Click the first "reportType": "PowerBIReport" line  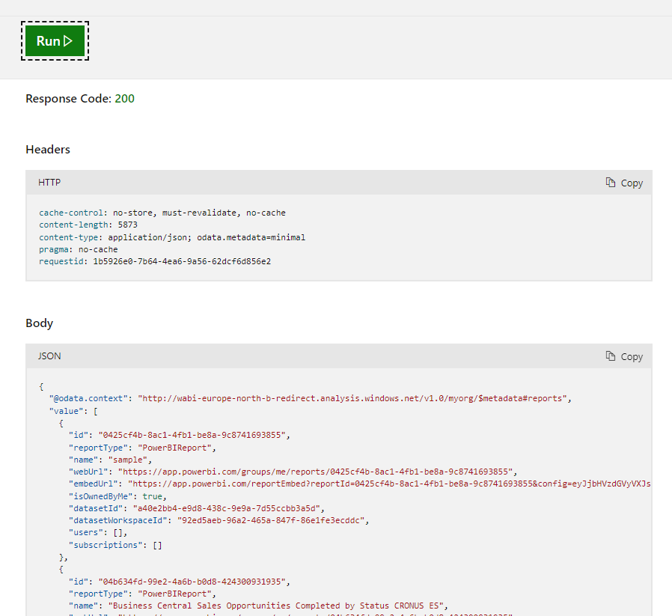click(142, 448)
